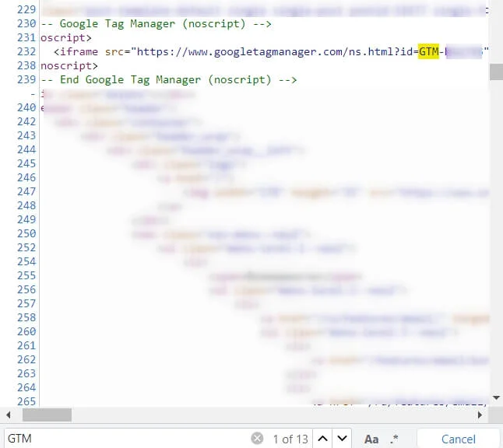503x448 pixels.
Task: Clear the GTM search text
Action: point(257,439)
